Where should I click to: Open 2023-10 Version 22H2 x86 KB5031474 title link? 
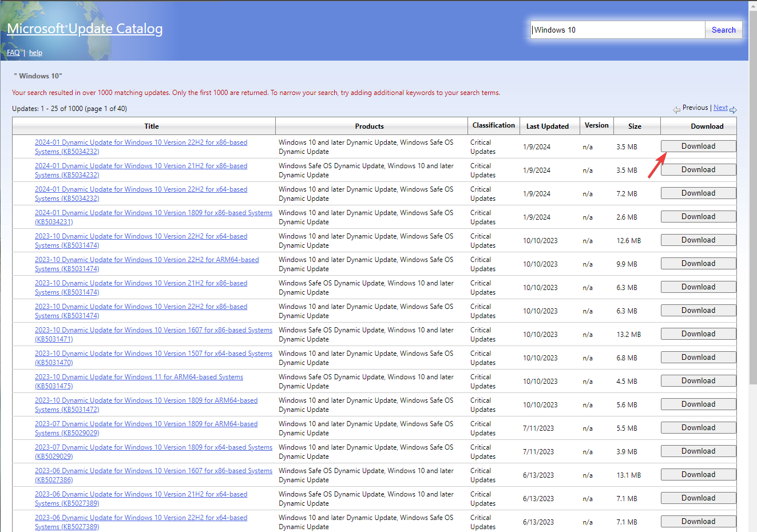(x=141, y=311)
